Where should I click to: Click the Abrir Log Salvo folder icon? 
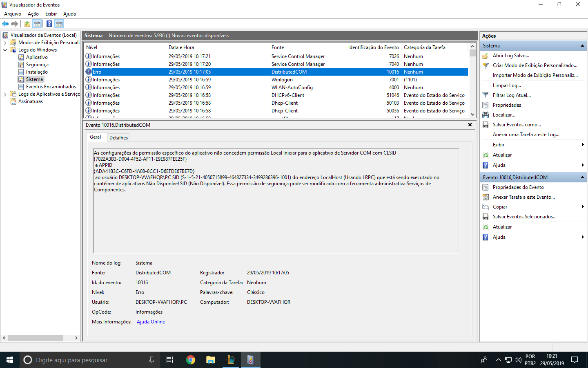486,56
